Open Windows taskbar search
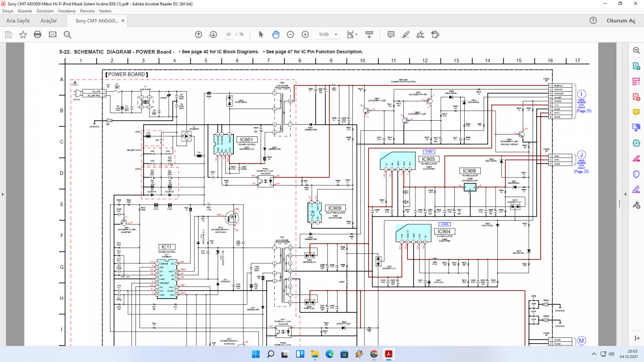The height and width of the screenshot is (362, 644). (270, 354)
